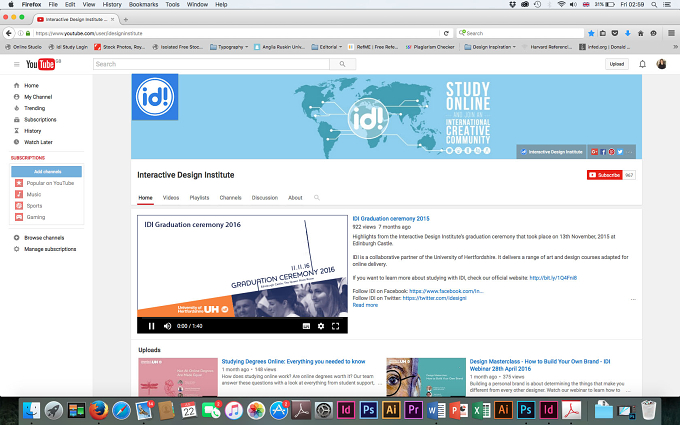Focus the YouTube search input field
Viewport: 680px width, 425px height.
[x=212, y=64]
